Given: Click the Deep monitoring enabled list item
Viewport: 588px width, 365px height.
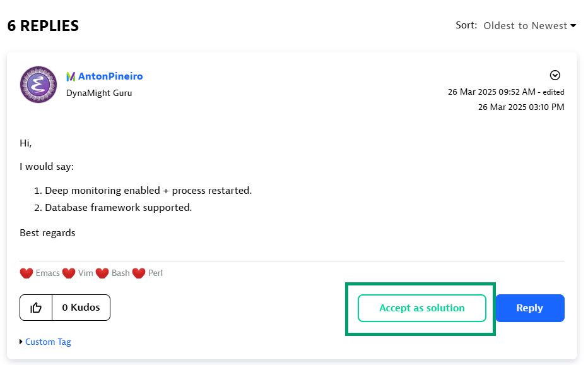Looking at the screenshot, I should click(x=148, y=191).
